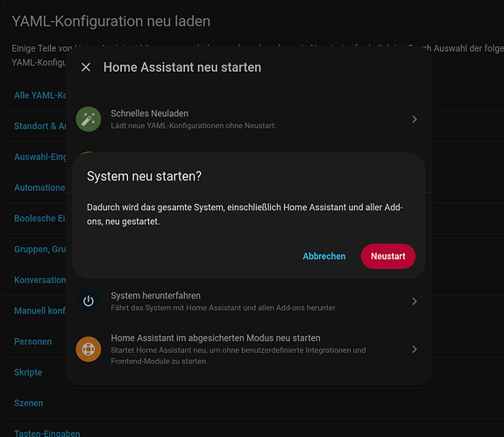Choose Home Assistant im abgesicherten Modus neu starten
This screenshot has width=504, height=437.
(x=248, y=349)
